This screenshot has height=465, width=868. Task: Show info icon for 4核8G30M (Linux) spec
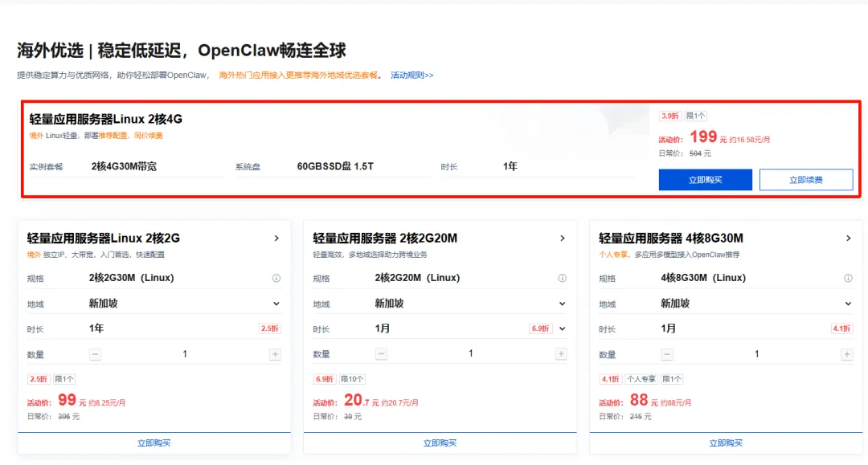pyautogui.click(x=848, y=278)
